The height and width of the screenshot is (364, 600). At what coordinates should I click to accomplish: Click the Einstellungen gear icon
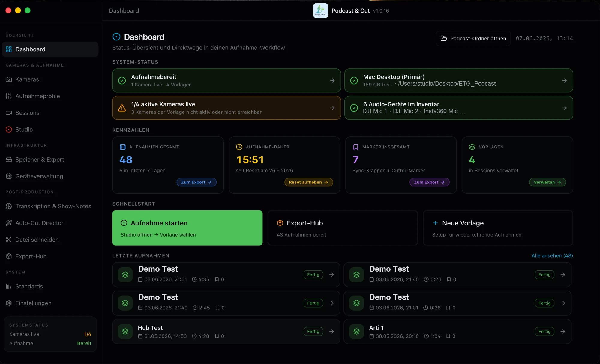pos(9,303)
